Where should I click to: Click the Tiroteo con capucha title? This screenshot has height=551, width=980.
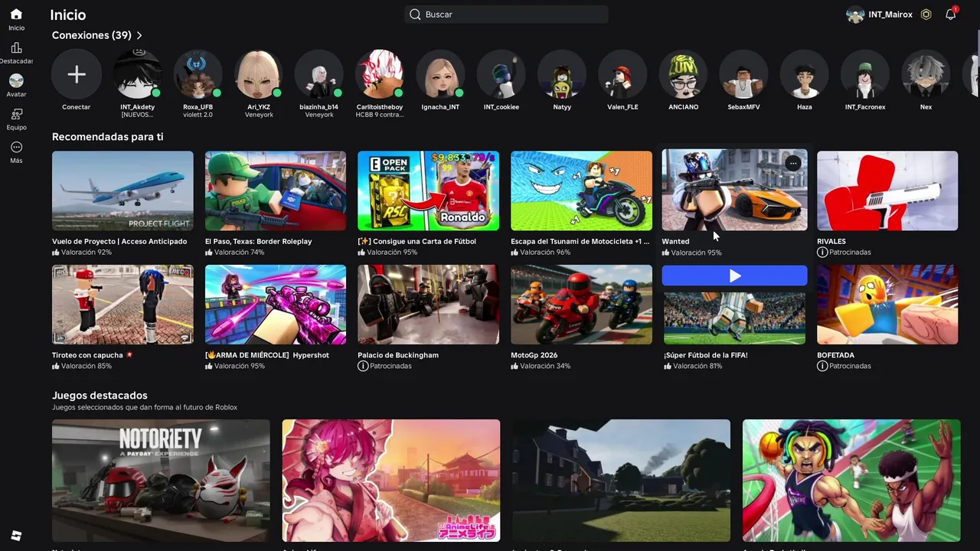point(87,355)
